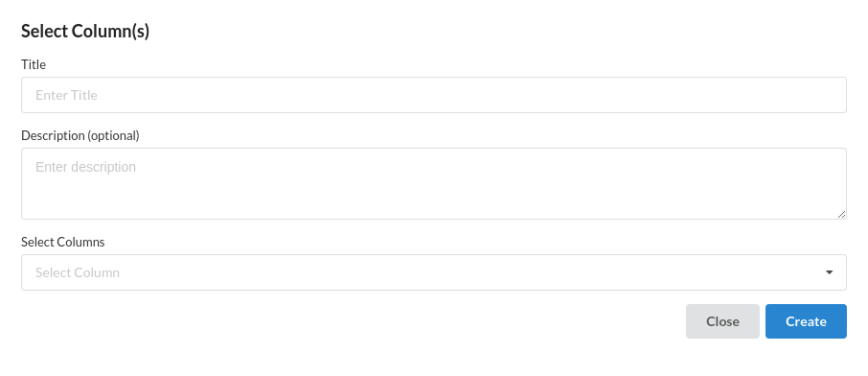Click the 'Select Column' placeholder text
The width and height of the screenshot is (868, 376).
point(78,272)
